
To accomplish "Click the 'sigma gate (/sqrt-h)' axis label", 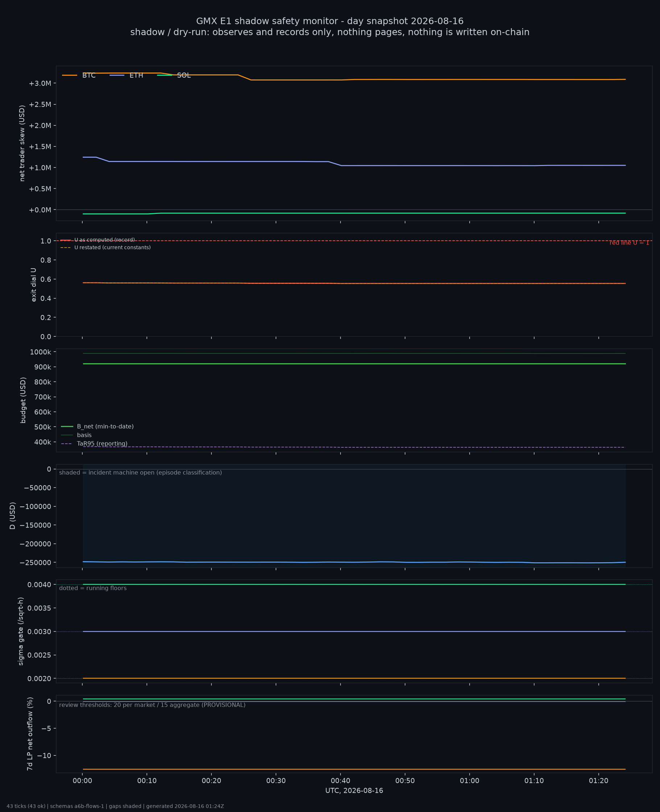I will pyautogui.click(x=21, y=631).
